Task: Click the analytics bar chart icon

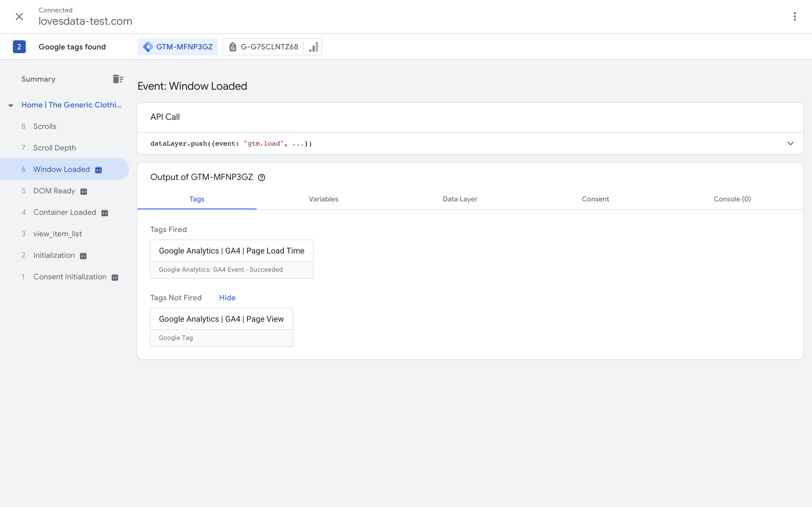Action: [x=313, y=47]
